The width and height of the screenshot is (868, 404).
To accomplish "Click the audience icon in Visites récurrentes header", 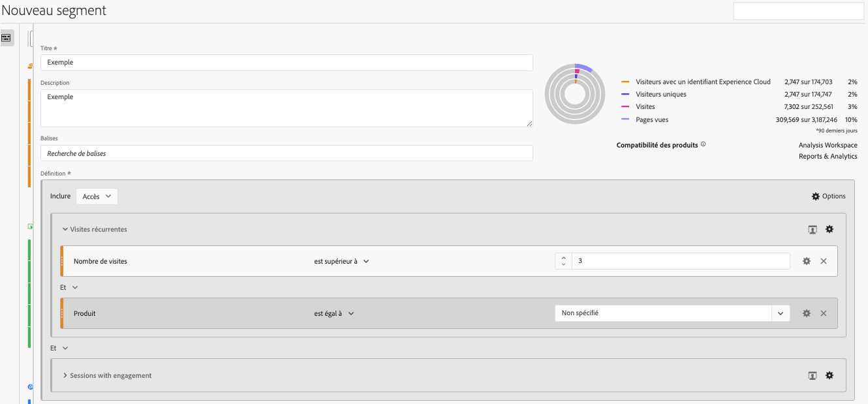I will tap(813, 229).
